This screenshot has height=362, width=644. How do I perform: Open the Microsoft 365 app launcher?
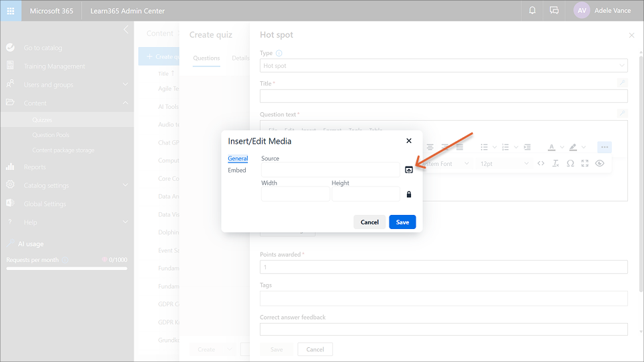[x=11, y=11]
